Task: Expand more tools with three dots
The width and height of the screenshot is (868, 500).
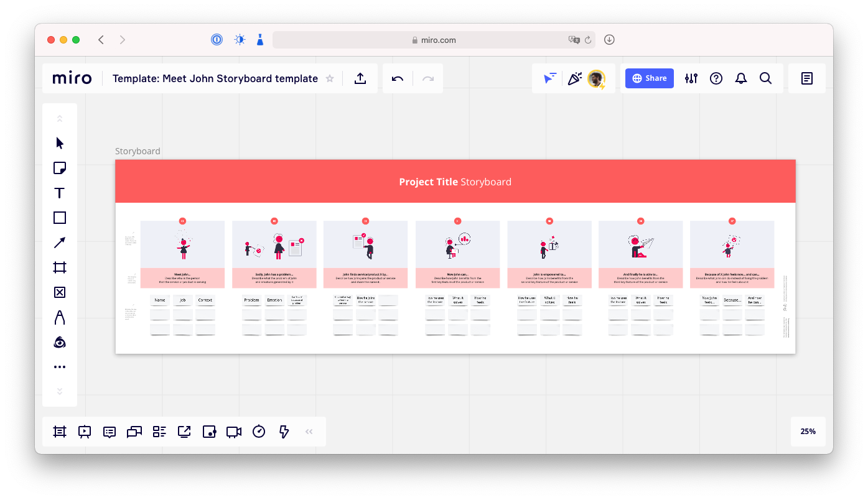Action: click(60, 367)
